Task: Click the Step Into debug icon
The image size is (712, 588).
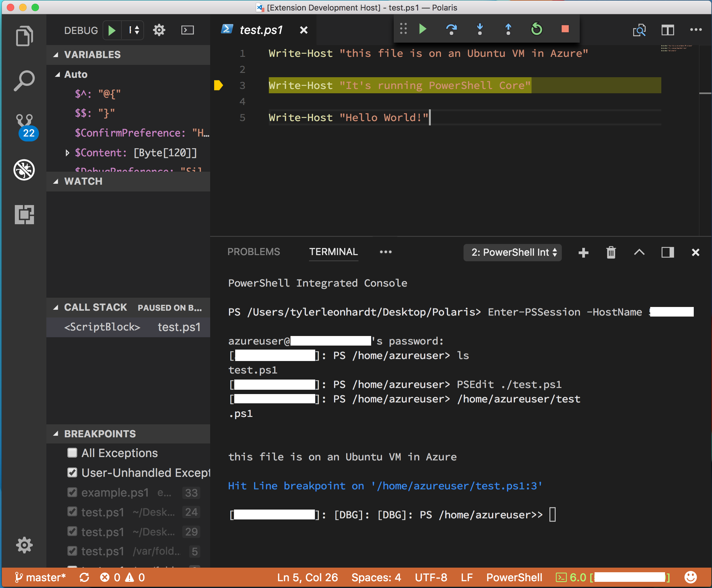Action: [x=480, y=30]
